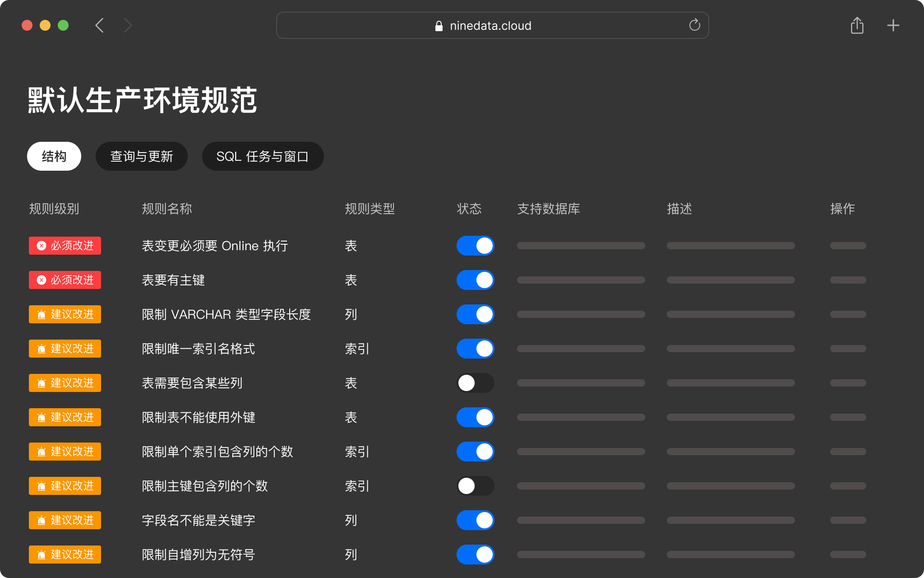Screen dimensions: 924x578
Task: Reload the page with refresh icon
Action: [694, 25]
